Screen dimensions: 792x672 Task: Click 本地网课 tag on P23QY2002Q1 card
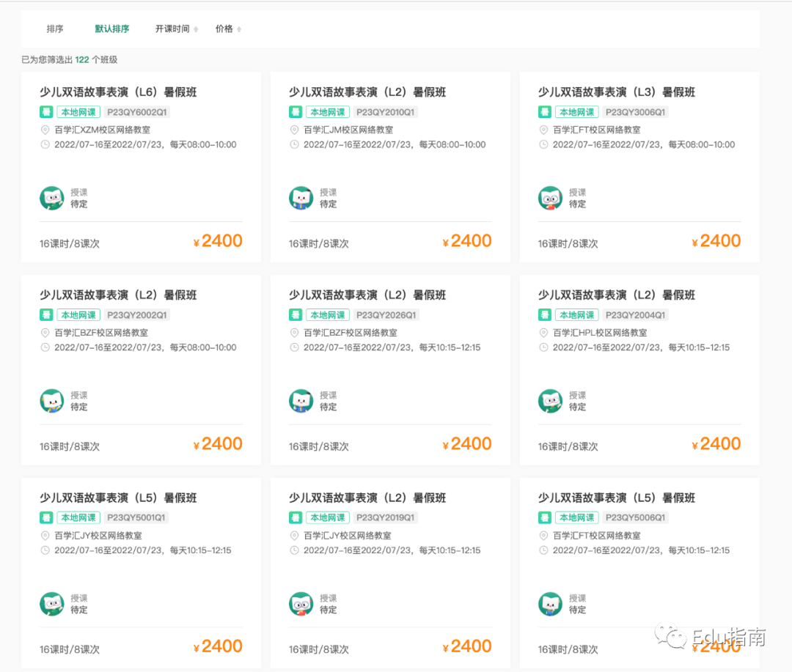pos(78,315)
